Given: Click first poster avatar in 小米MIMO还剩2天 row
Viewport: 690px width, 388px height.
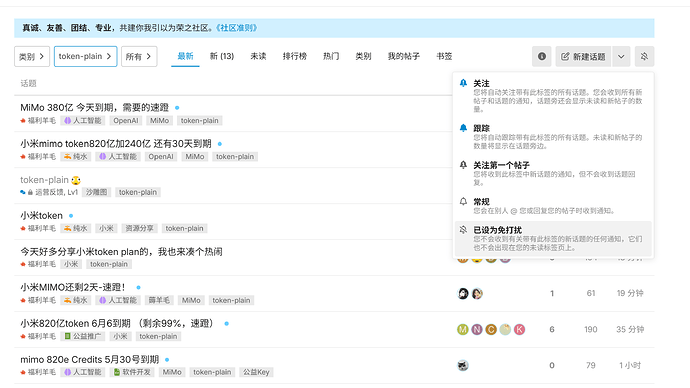Looking at the screenshot, I should tap(462, 293).
